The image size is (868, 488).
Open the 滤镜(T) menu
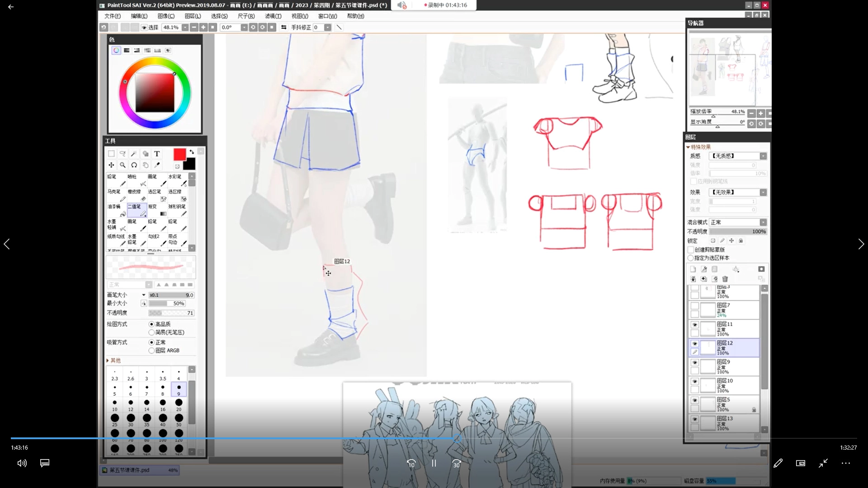click(273, 16)
